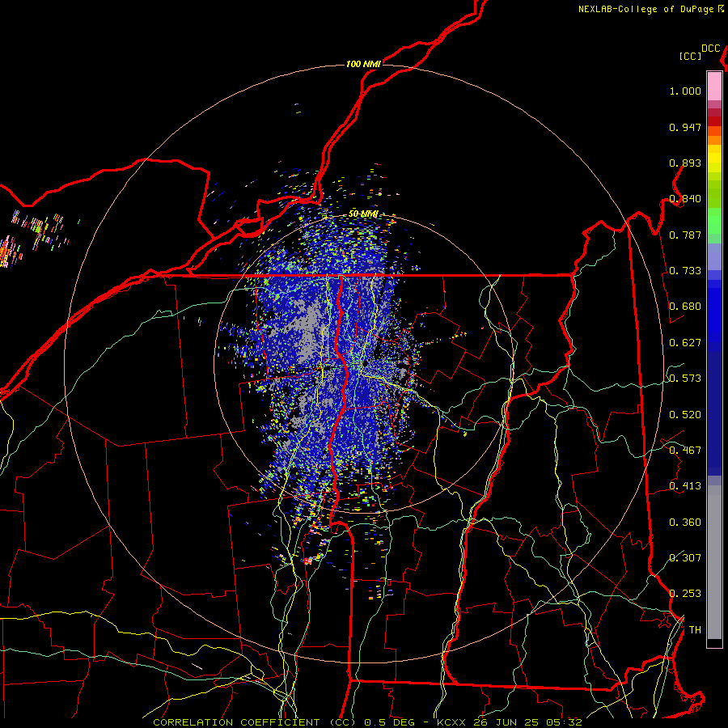Pick the bright green segment of the color bar
Screen dimensions: 728x728
714,221
